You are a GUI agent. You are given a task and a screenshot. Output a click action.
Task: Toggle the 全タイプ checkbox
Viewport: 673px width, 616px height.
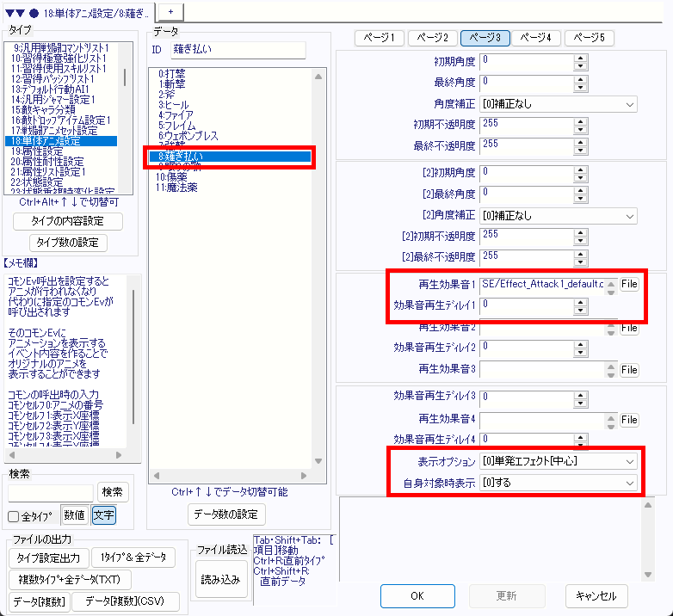[x=14, y=516]
